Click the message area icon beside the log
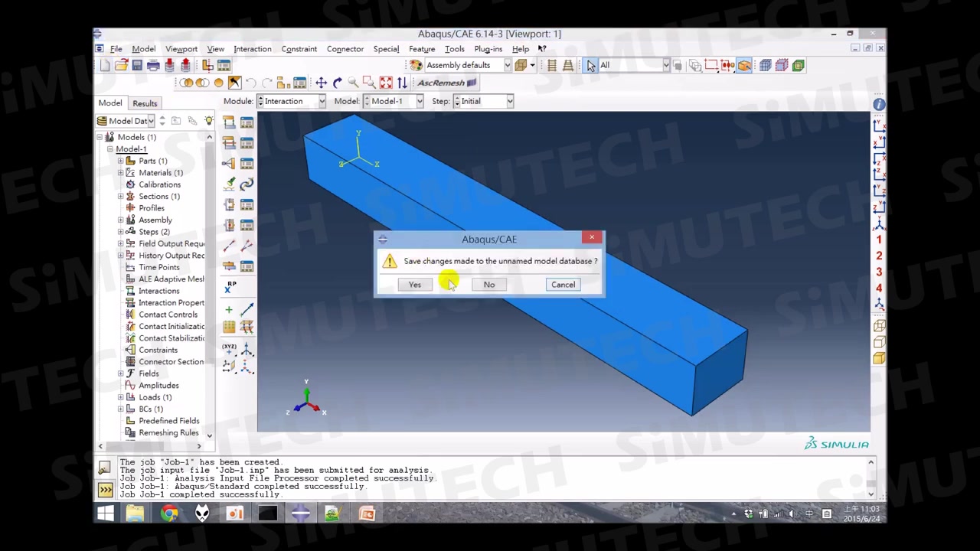Viewport: 980px width, 551px height. pyautogui.click(x=105, y=468)
